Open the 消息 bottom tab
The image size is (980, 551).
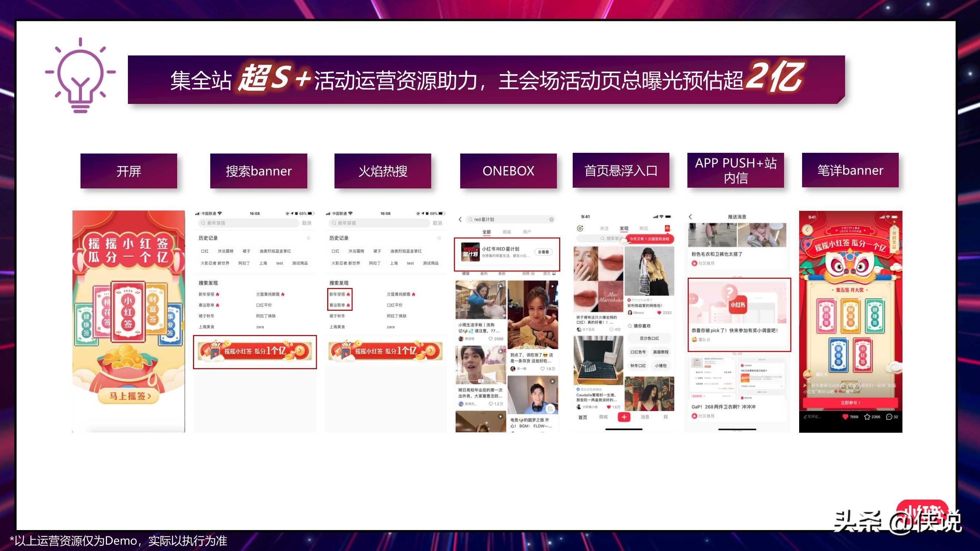[x=645, y=417]
